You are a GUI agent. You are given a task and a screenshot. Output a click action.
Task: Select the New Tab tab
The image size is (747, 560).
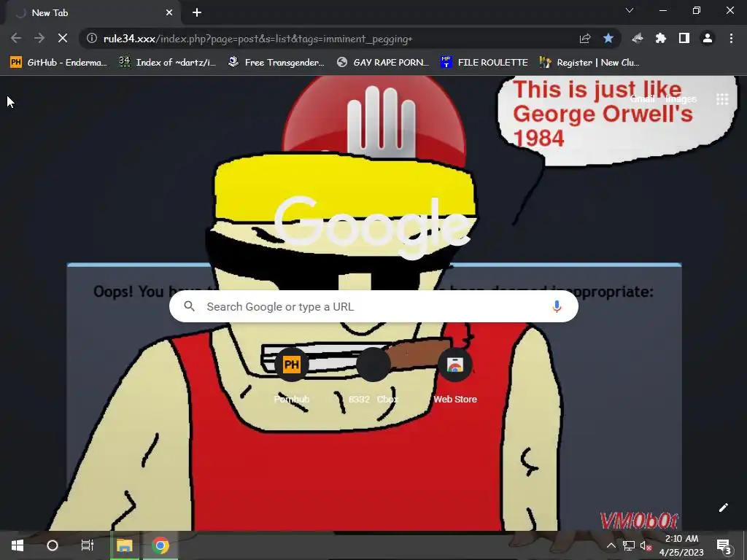point(94,13)
